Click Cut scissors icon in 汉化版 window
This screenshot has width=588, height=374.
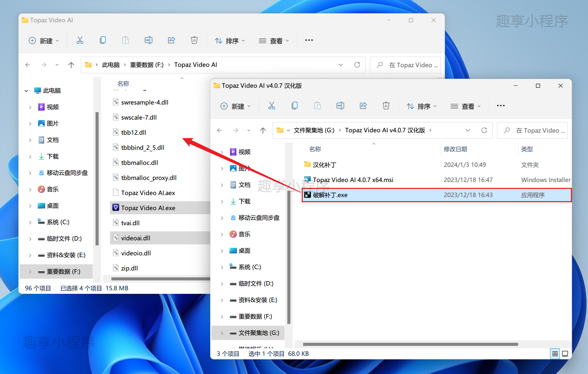click(272, 106)
